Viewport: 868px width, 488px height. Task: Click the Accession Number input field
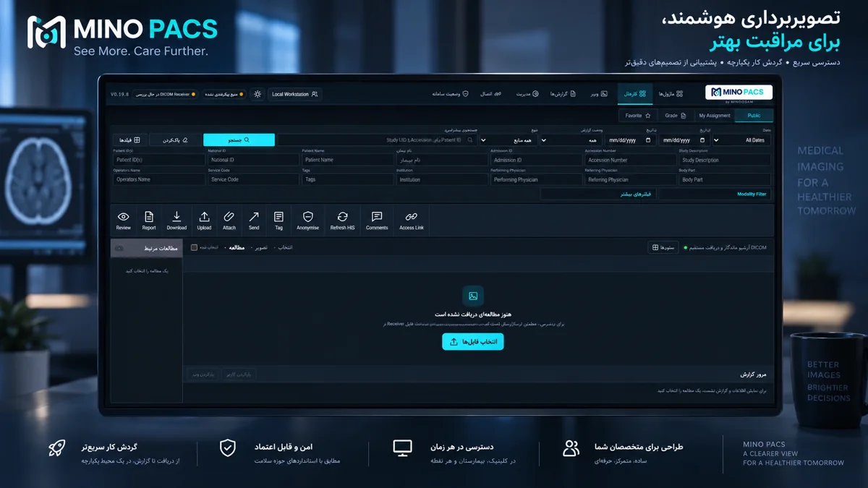(630, 160)
